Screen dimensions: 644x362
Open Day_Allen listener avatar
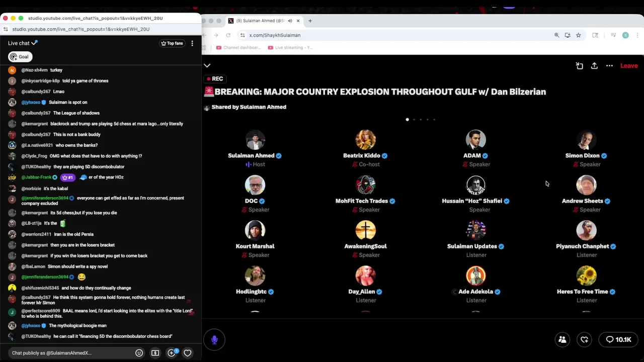pos(366,276)
